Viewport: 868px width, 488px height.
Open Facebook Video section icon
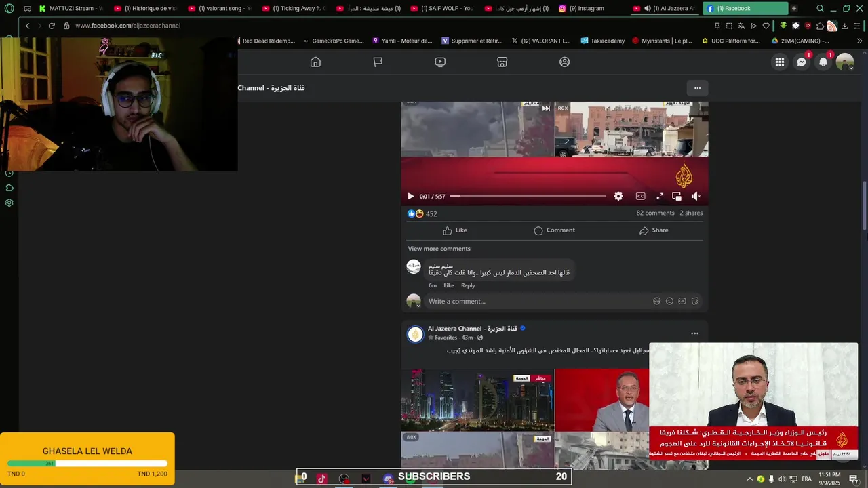(440, 62)
